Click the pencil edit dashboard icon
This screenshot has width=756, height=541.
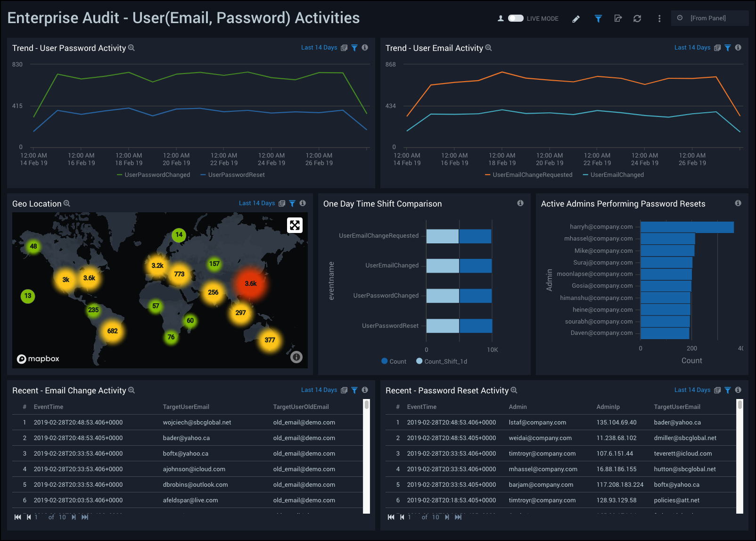coord(576,19)
